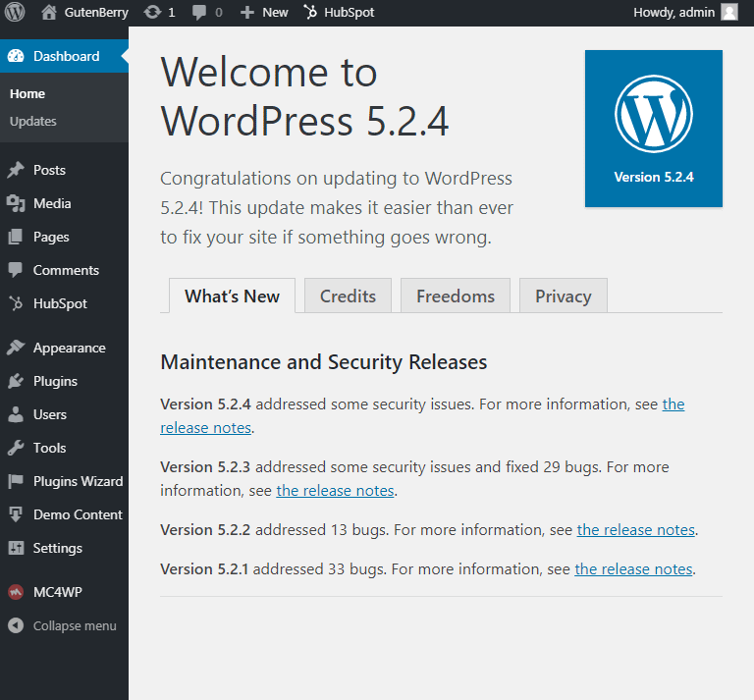The width and height of the screenshot is (754, 700).
Task: Open Version 5.2.1 release notes link
Action: [633, 569]
